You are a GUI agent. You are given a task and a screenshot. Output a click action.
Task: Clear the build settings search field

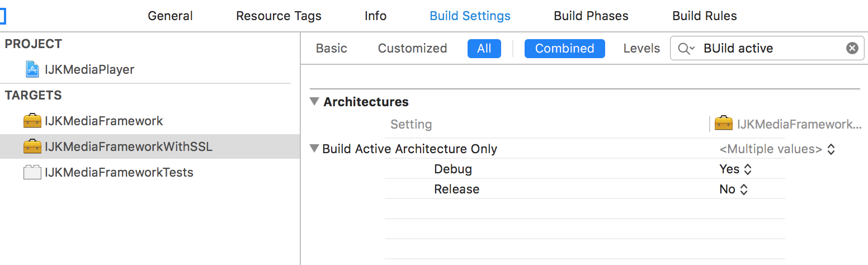click(852, 49)
